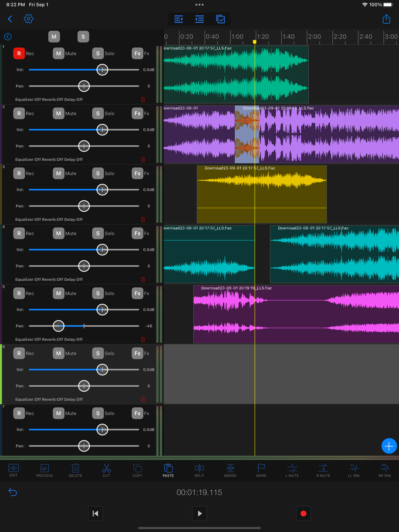Viewport: 399px width, 532px height.
Task: Open Fx for track 1
Action: (137, 53)
